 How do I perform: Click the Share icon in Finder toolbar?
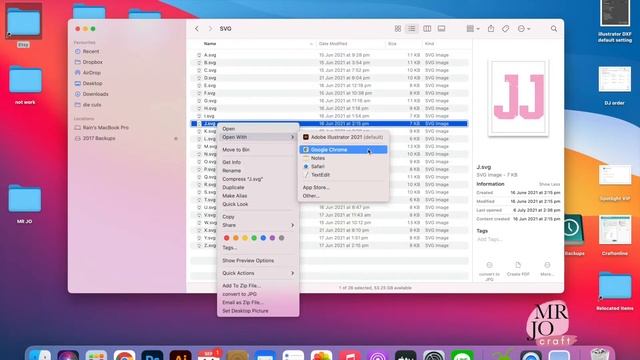[491, 29]
